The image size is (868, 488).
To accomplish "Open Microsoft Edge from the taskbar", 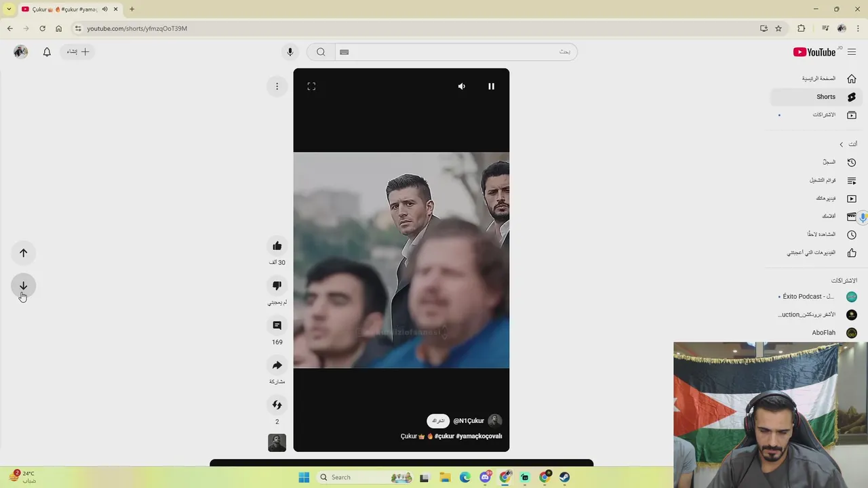I will click(x=465, y=477).
